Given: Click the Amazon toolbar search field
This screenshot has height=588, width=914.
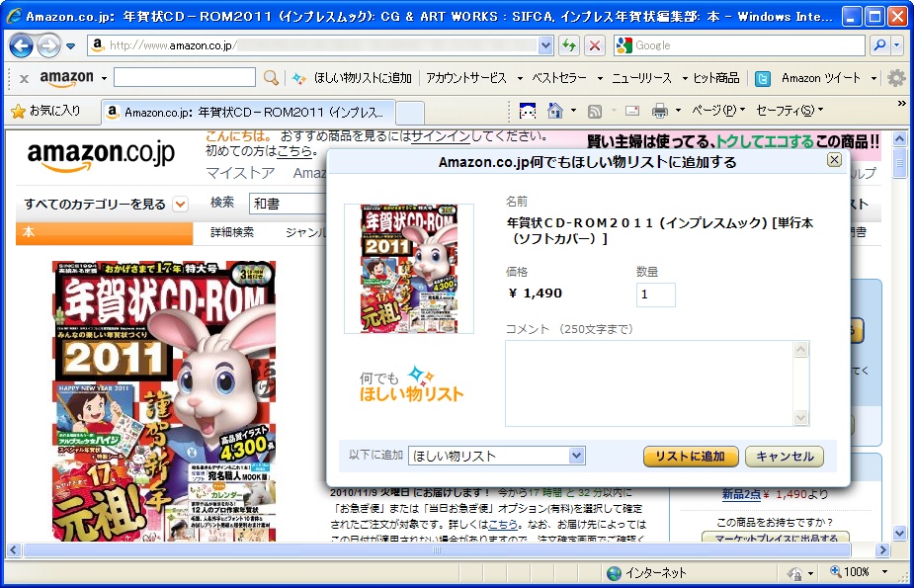Looking at the screenshot, I should point(184,77).
